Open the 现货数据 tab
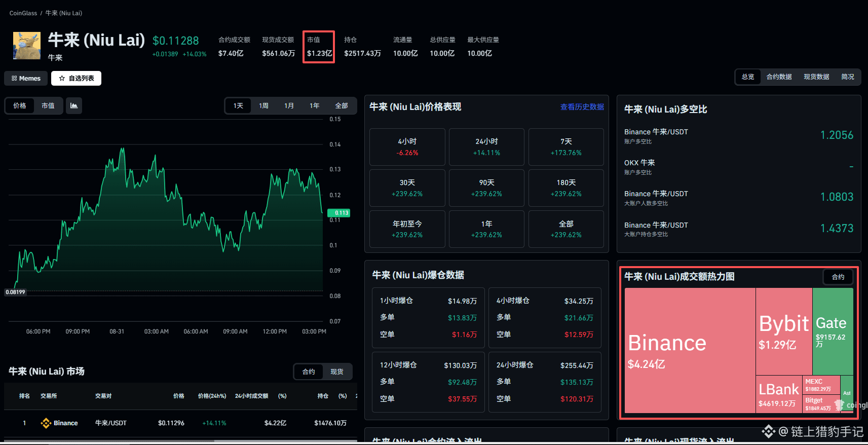This screenshot has height=445, width=868. (x=816, y=77)
